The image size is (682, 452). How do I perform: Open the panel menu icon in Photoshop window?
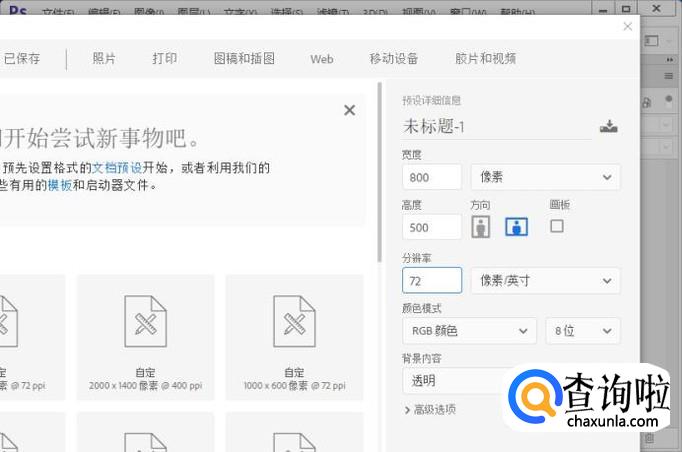(x=669, y=76)
